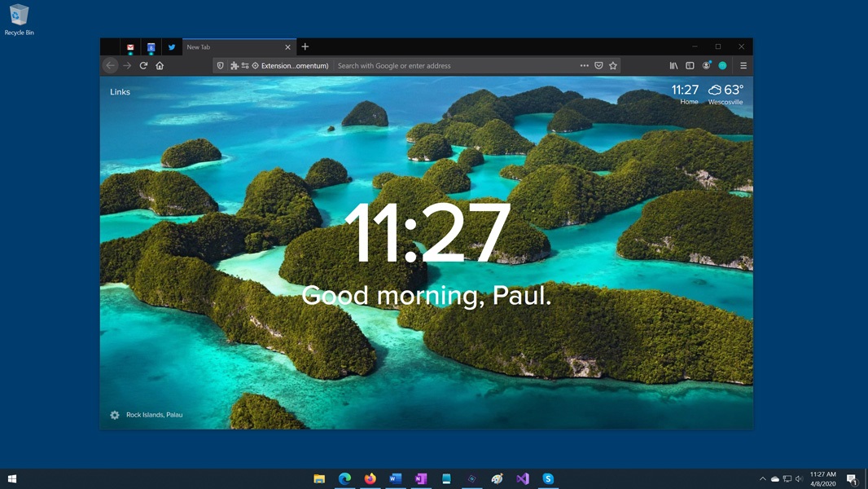Open the page actions three-dot menu
Image resolution: width=868 pixels, height=489 pixels.
584,66
